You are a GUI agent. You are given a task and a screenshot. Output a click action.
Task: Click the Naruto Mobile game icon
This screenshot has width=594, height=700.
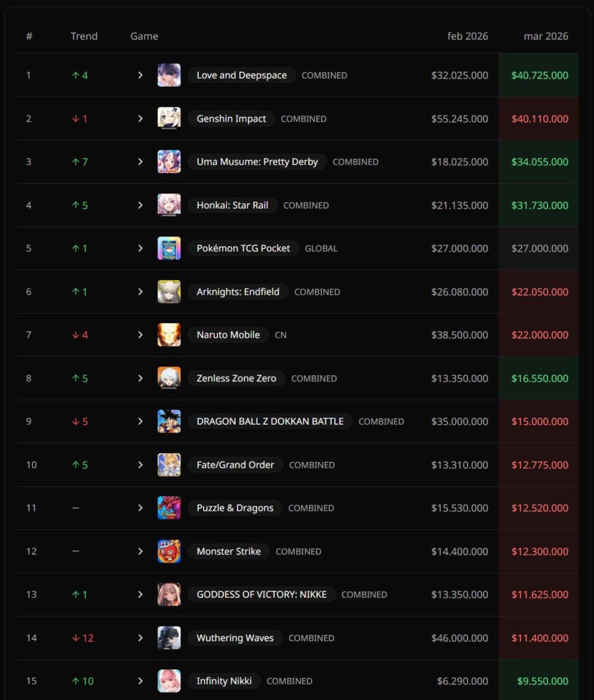point(169,335)
